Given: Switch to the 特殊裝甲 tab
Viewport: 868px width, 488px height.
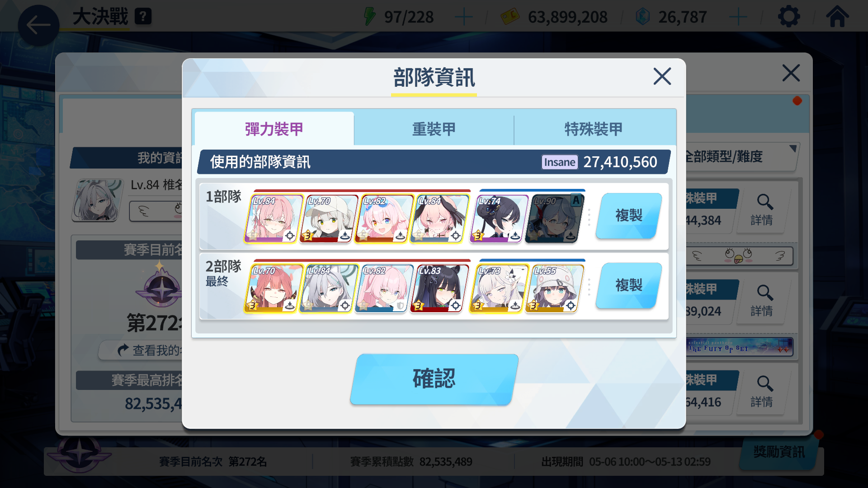Looking at the screenshot, I should tap(594, 129).
